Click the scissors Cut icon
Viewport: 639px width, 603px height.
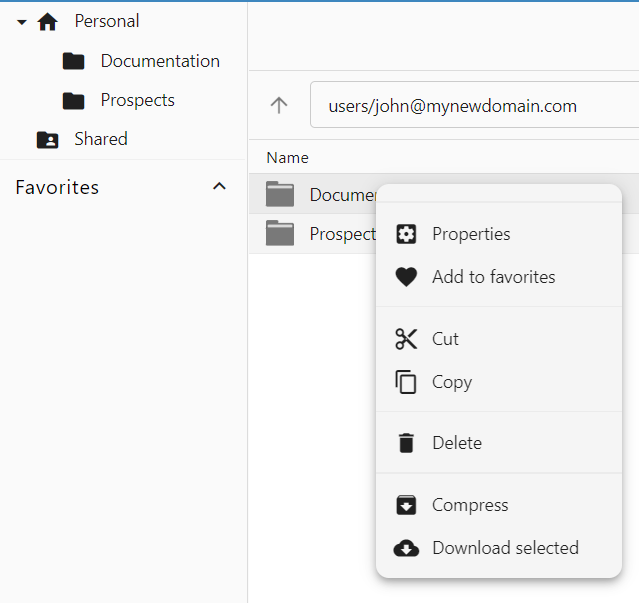[x=406, y=339]
